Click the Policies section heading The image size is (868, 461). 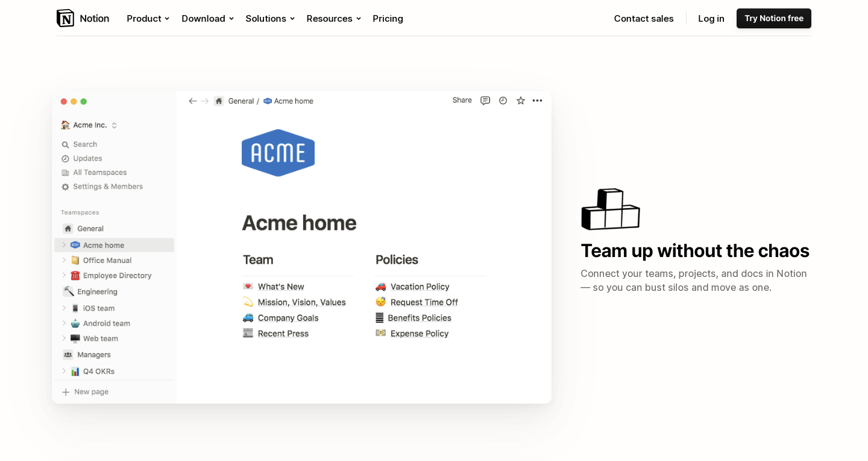pos(397,260)
